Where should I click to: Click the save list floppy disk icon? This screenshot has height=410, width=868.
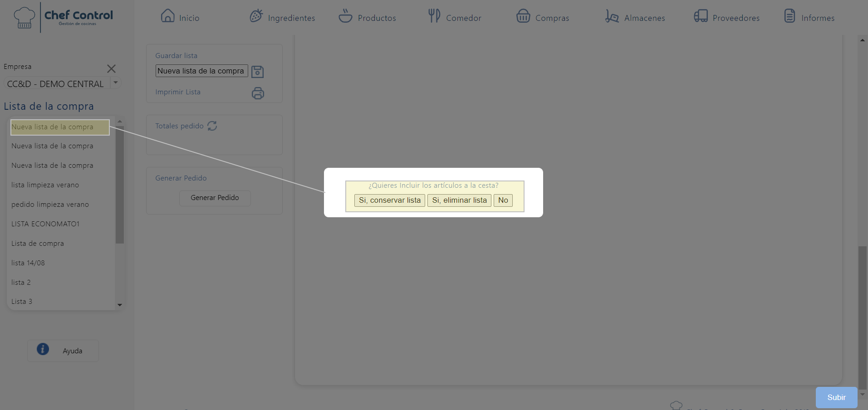click(257, 72)
